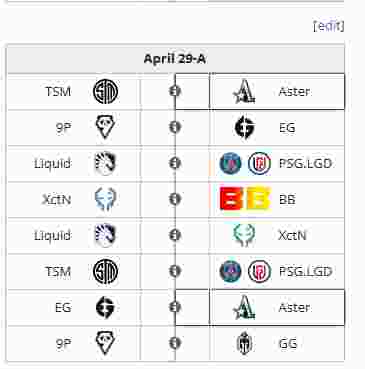Click LGD logo in TSM vs PSG.LGD row
The height and width of the screenshot is (369, 365).
point(259,271)
